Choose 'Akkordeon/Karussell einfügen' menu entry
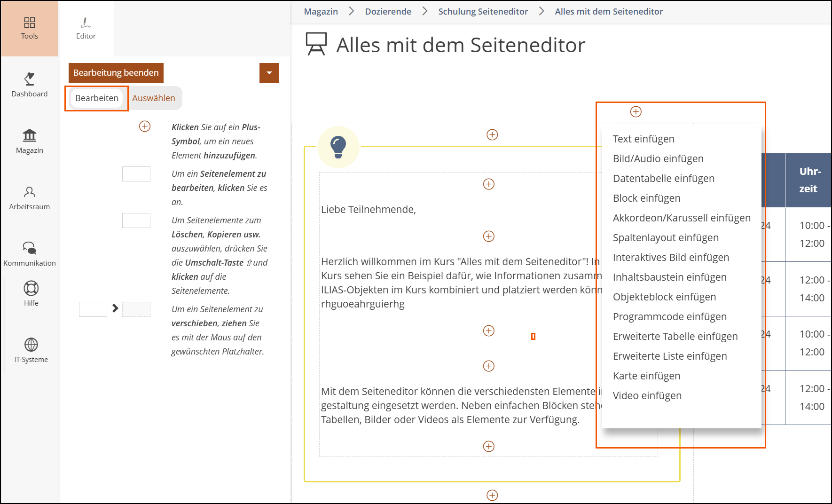Screen dimensions: 832x504 tap(681, 218)
